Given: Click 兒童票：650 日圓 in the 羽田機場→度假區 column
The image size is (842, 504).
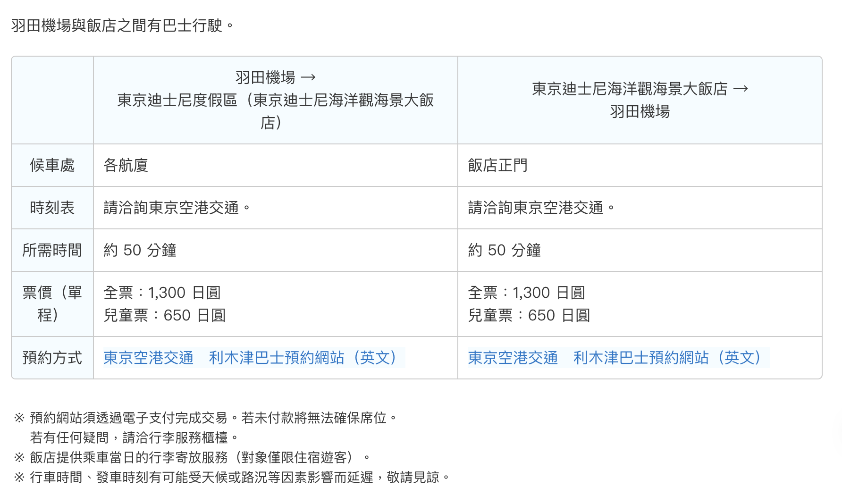Looking at the screenshot, I should [x=164, y=315].
